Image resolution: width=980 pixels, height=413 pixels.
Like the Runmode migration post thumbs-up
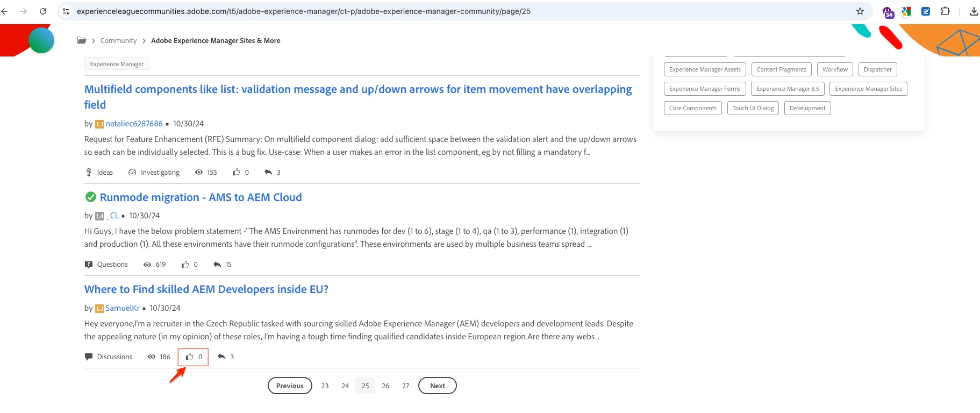tap(185, 265)
